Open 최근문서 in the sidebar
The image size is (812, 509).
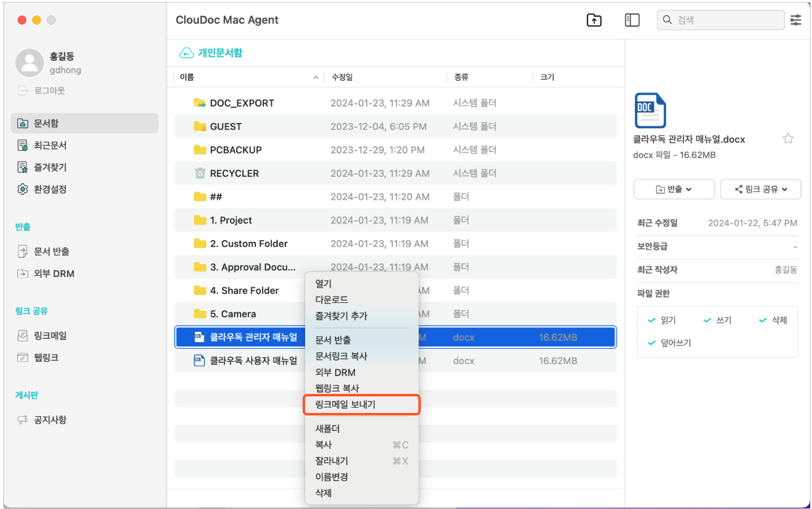pos(42,145)
